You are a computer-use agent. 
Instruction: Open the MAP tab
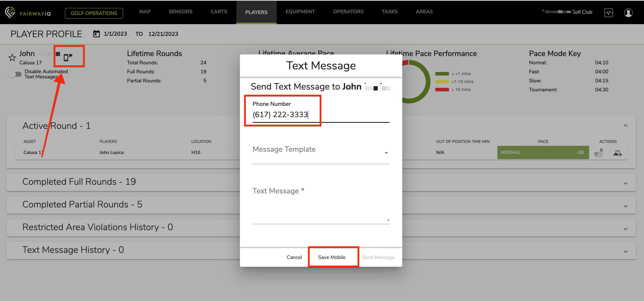145,12
